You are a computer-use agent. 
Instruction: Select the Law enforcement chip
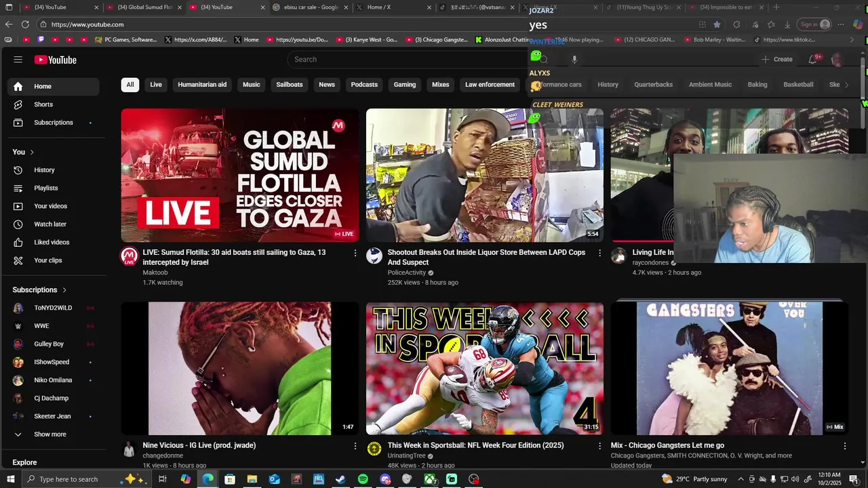point(490,85)
